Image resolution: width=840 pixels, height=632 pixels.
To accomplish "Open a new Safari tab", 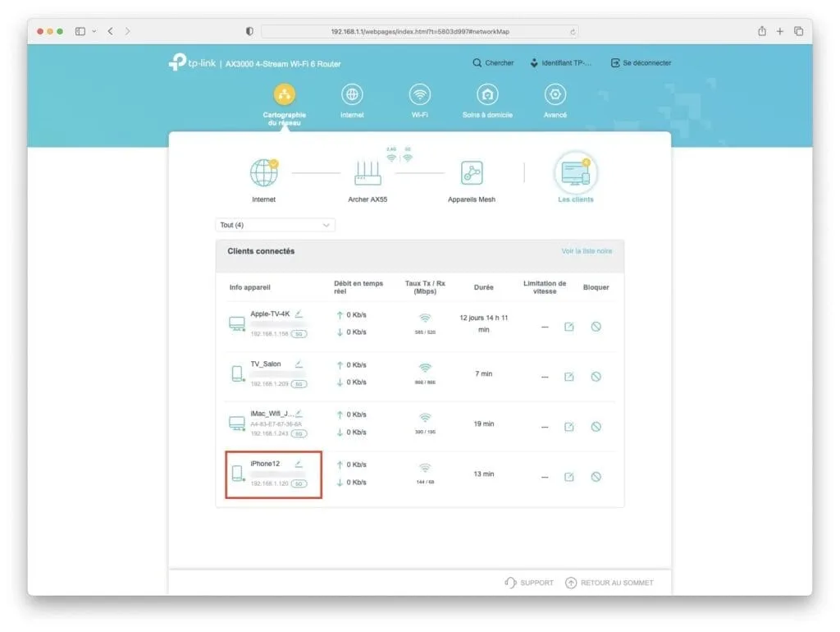I will click(780, 32).
